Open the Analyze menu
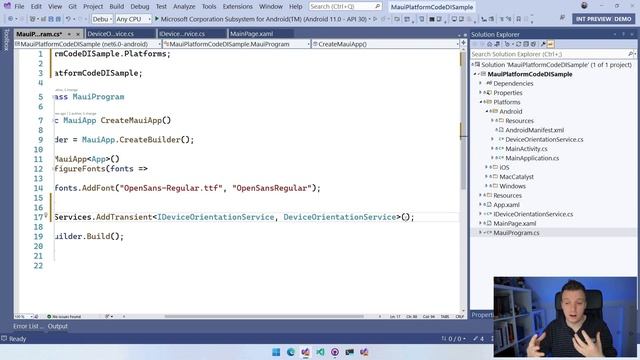 pyautogui.click(x=184, y=7)
